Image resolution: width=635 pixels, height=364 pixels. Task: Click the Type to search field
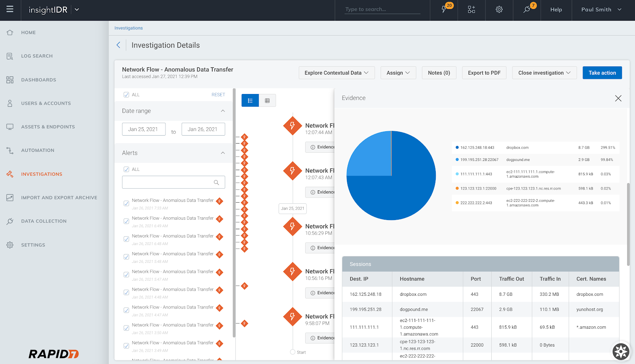point(382,10)
